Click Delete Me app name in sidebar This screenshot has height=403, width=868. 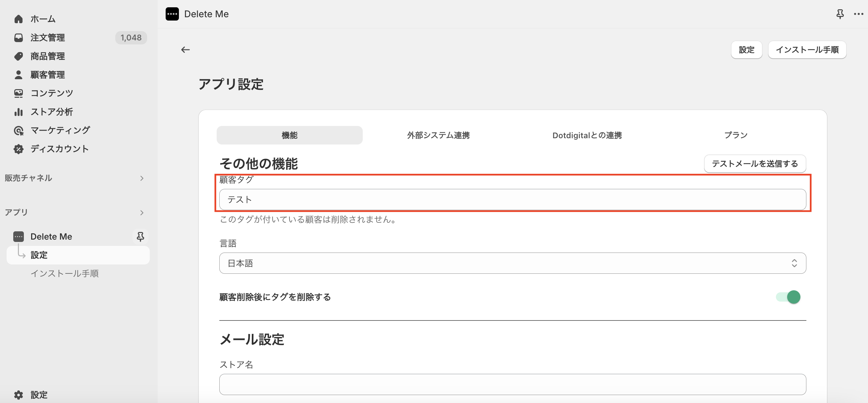[51, 236]
